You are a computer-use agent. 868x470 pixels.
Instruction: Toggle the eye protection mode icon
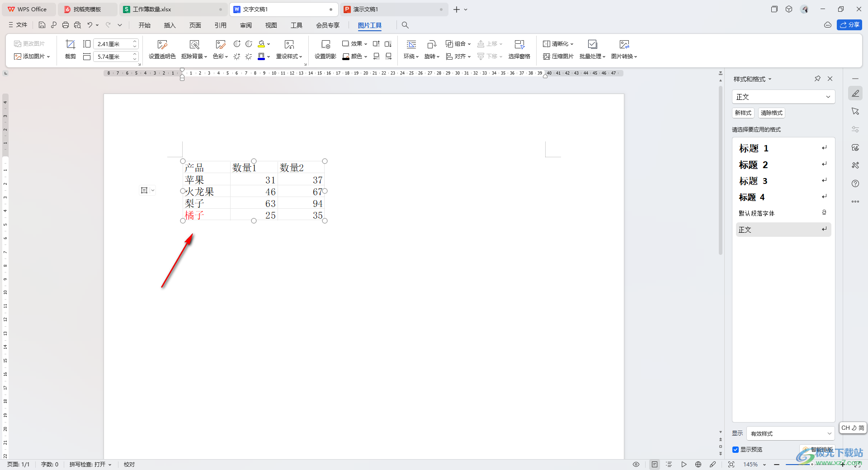(x=636, y=465)
